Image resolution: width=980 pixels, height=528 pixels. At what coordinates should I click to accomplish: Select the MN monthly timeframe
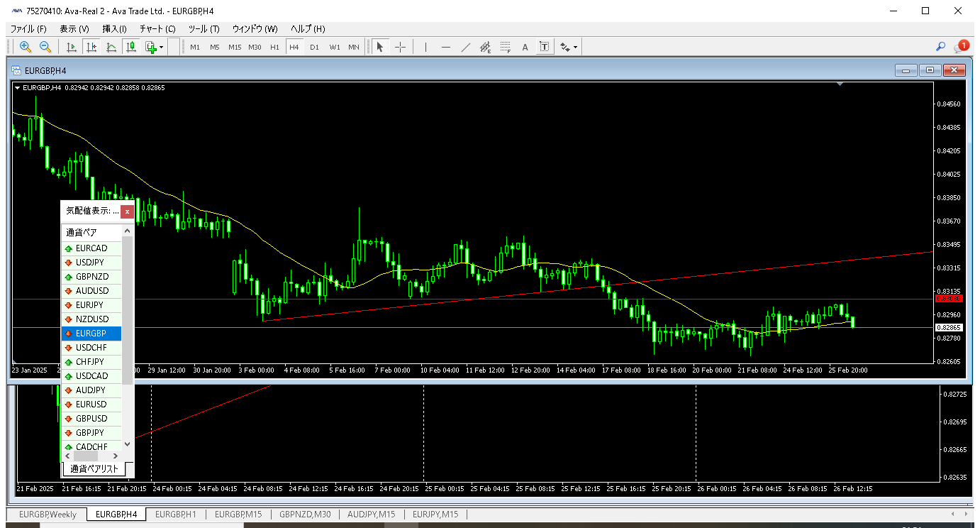(354, 48)
